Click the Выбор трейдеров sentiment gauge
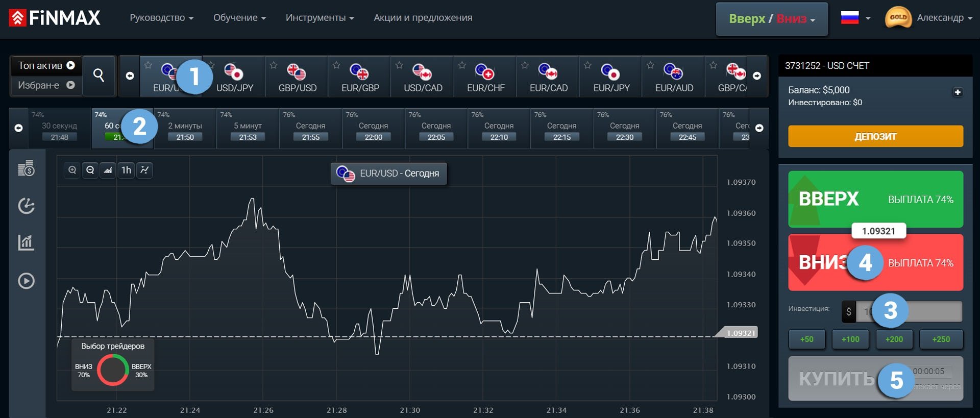 pyautogui.click(x=113, y=364)
